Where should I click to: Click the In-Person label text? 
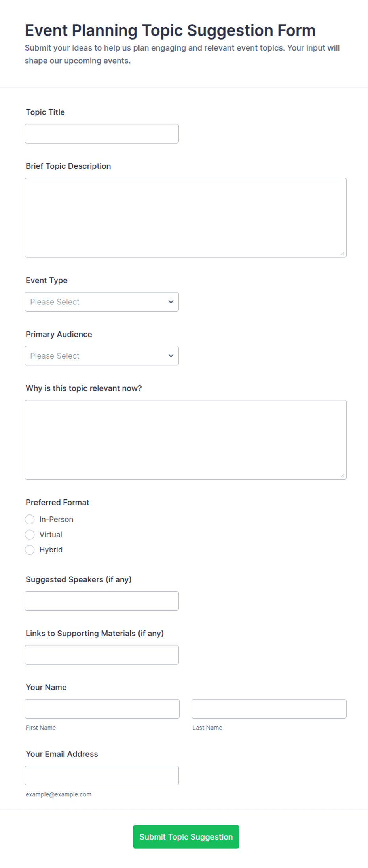[x=56, y=519]
